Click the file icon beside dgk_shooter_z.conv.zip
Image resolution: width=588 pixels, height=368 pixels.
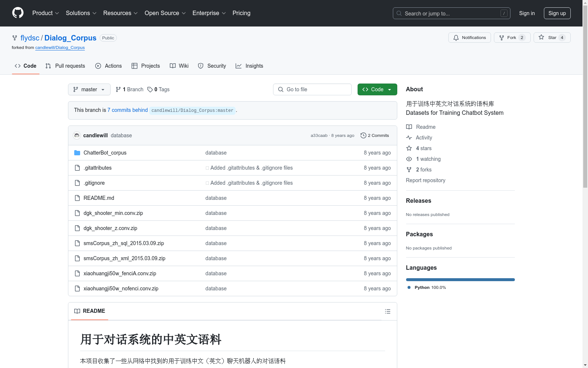[x=77, y=228]
